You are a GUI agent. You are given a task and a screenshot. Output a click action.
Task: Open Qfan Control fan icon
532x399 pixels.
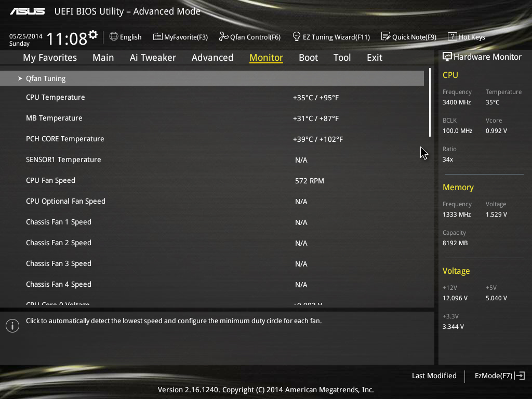coord(223,36)
